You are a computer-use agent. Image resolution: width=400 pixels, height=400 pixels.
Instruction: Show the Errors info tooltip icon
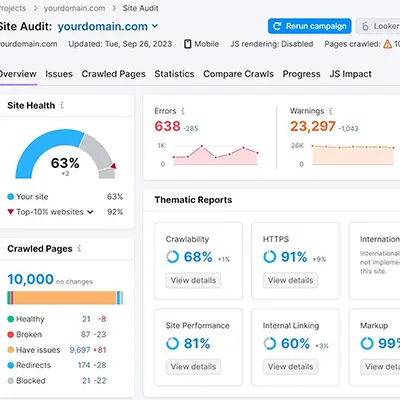point(183,111)
